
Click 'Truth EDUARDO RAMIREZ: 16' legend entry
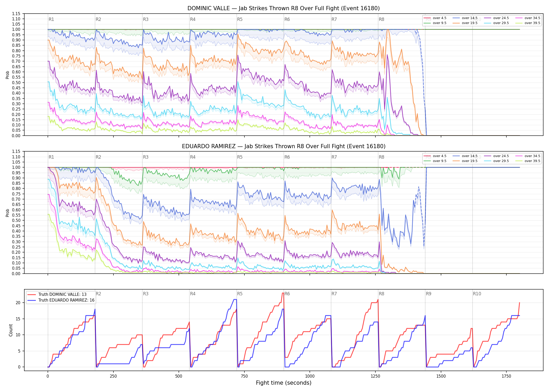click(x=61, y=300)
